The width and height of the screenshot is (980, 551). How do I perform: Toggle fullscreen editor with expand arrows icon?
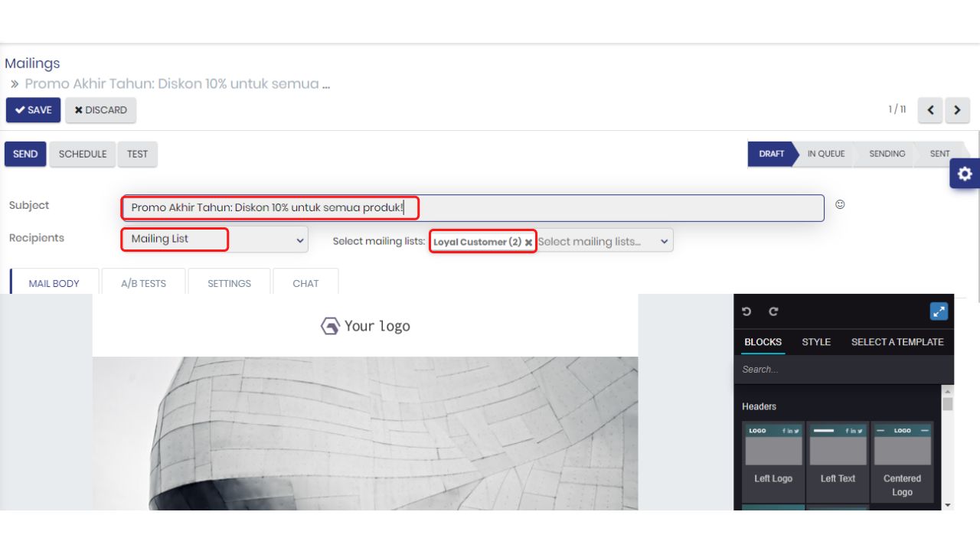point(939,311)
